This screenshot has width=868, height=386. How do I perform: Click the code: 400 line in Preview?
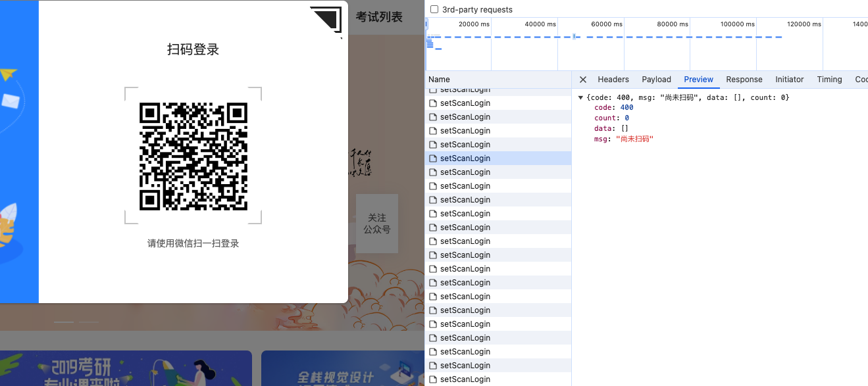click(x=614, y=108)
